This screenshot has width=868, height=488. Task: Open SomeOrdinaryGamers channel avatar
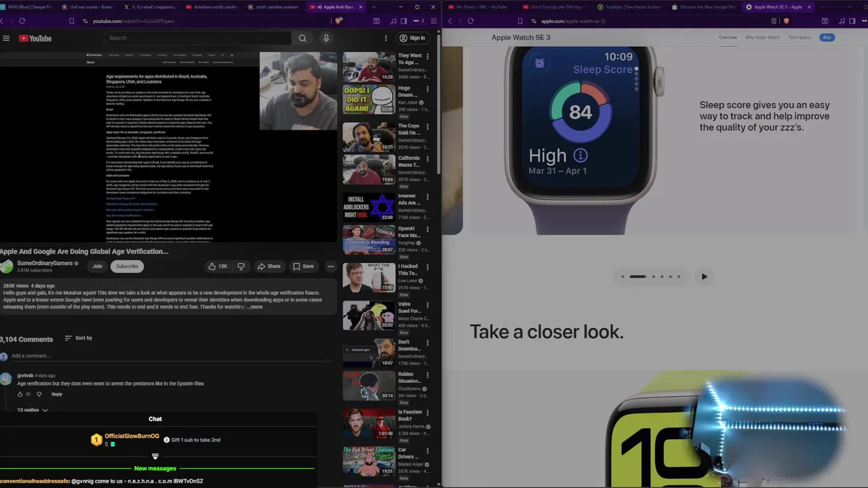[7, 266]
